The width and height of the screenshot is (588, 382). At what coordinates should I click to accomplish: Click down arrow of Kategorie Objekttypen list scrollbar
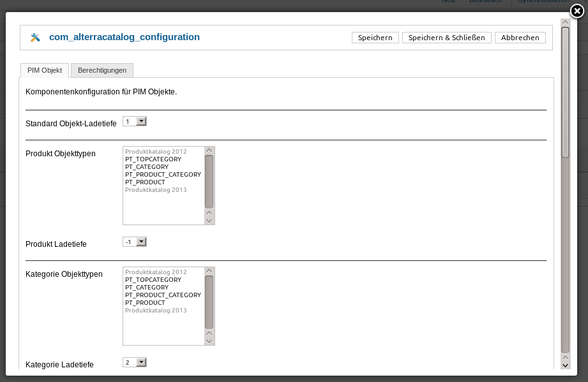(x=209, y=341)
